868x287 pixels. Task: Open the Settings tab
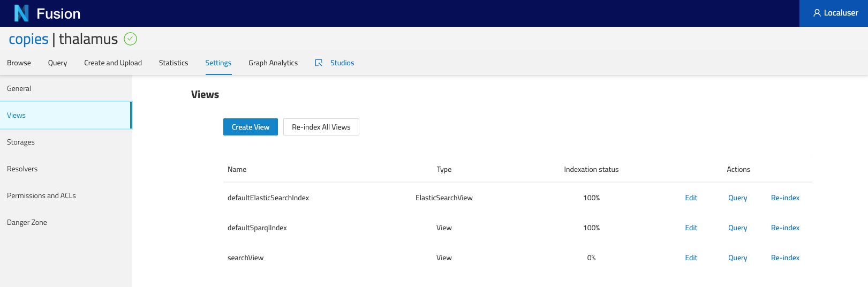click(x=218, y=63)
